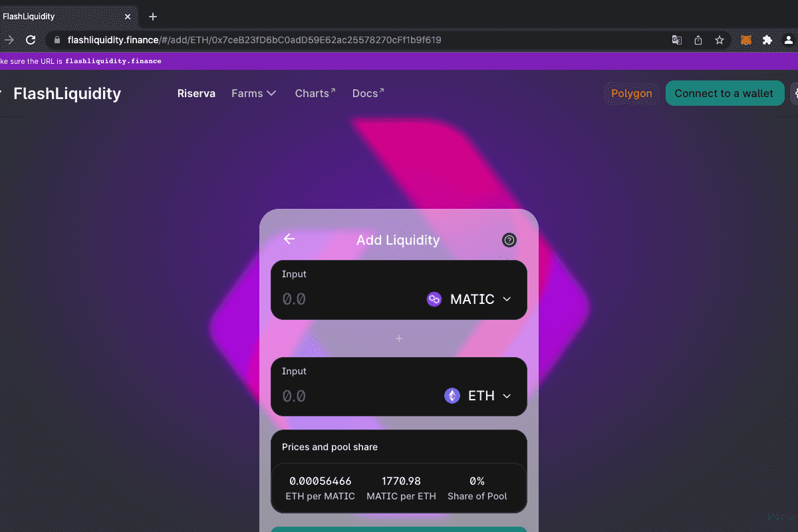Click the FlashLiquidity logo text
798x532 pixels.
click(x=67, y=93)
